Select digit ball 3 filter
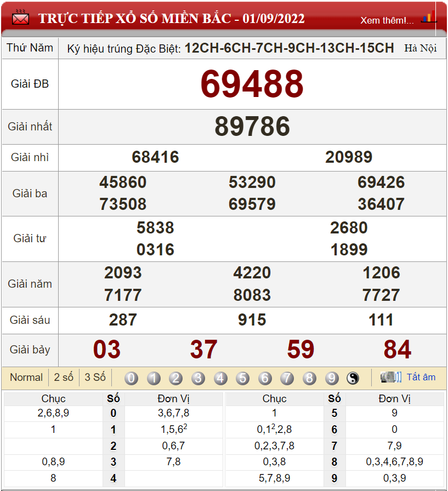The height and width of the screenshot is (491, 448). tap(198, 378)
